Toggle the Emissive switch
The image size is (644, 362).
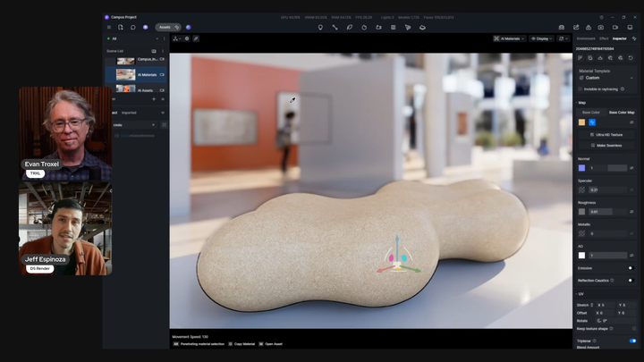(631, 268)
